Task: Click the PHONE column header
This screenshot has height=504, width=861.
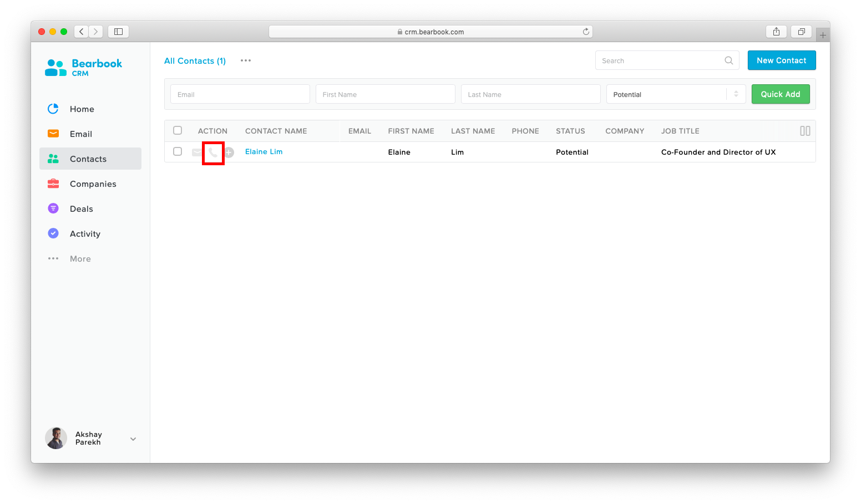Action: (525, 131)
